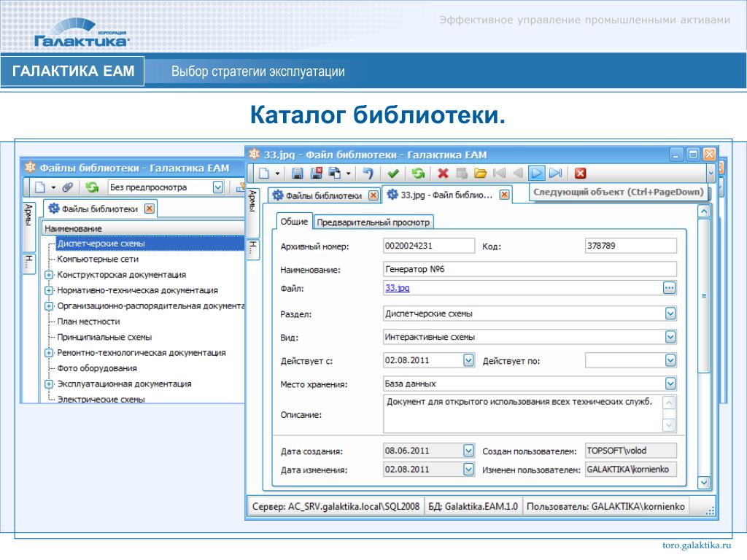Image resolution: width=747 pixels, height=560 pixels.
Task: Select Фото оборудования tree item
Action: point(97,368)
